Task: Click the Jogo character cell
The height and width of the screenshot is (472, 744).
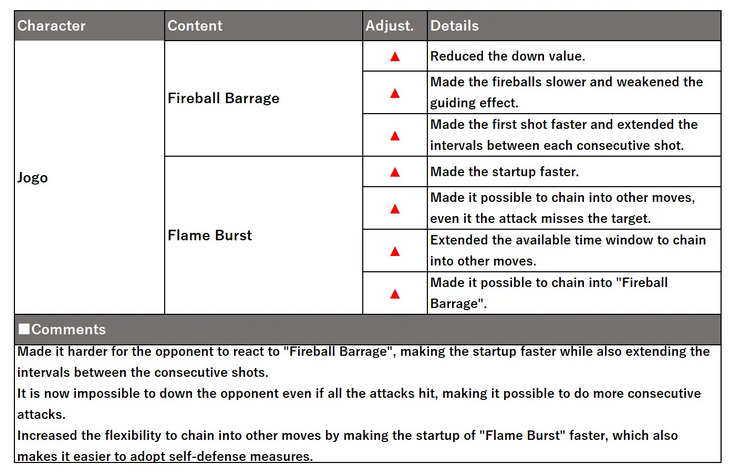Action: click(90, 177)
